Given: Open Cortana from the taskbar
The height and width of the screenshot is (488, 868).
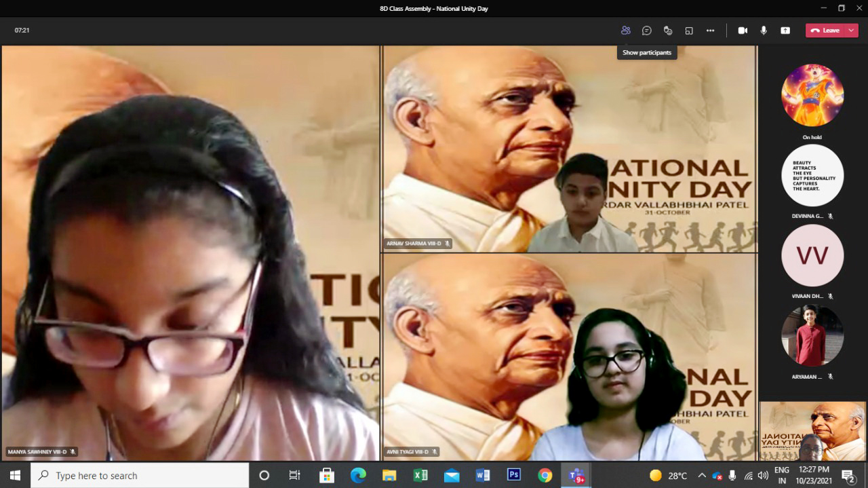Looking at the screenshot, I should pos(264,475).
